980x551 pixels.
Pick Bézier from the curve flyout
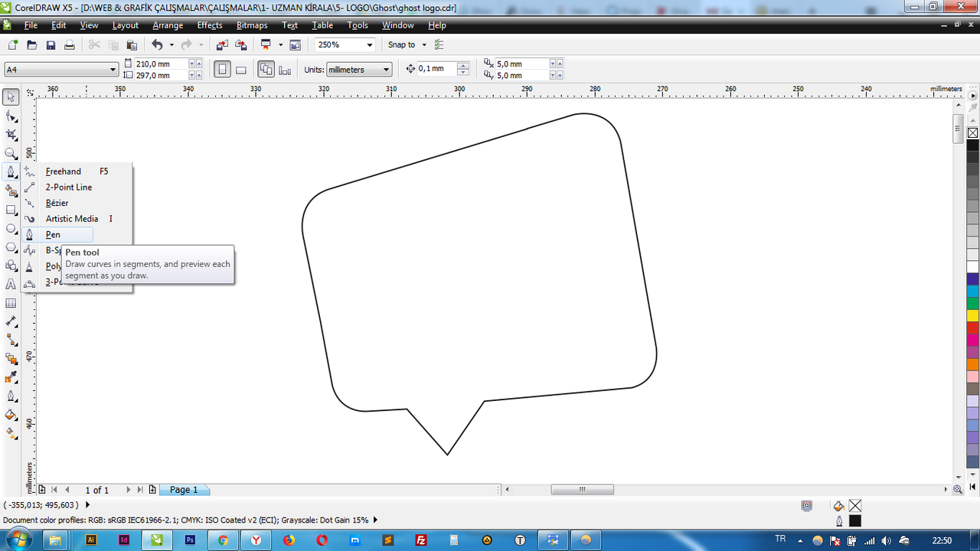click(57, 203)
